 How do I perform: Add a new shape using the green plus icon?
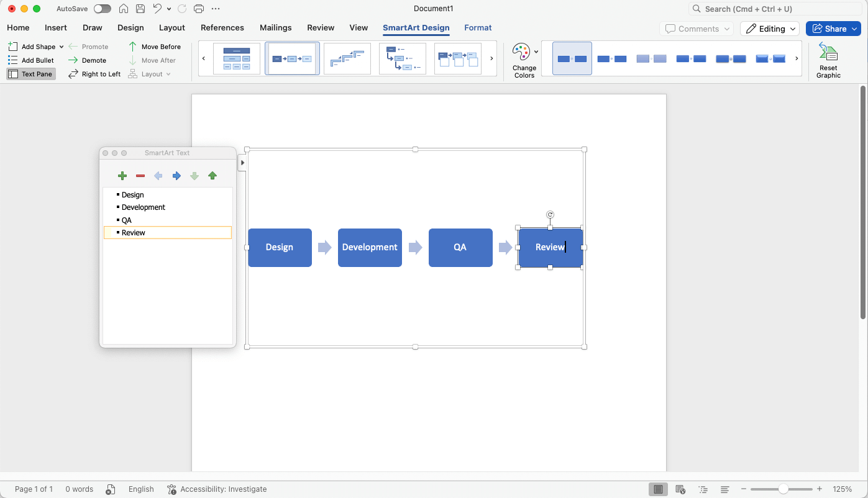click(122, 176)
